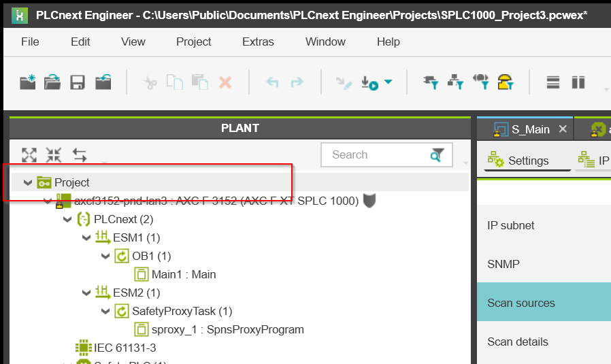The height and width of the screenshot is (364, 611).
Task: Collapse the ESM1 (1) node
Action: pos(86,237)
